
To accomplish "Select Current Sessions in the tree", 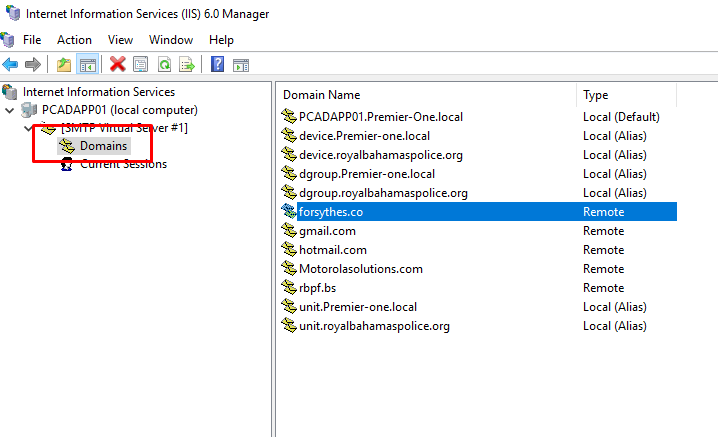I will point(124,164).
